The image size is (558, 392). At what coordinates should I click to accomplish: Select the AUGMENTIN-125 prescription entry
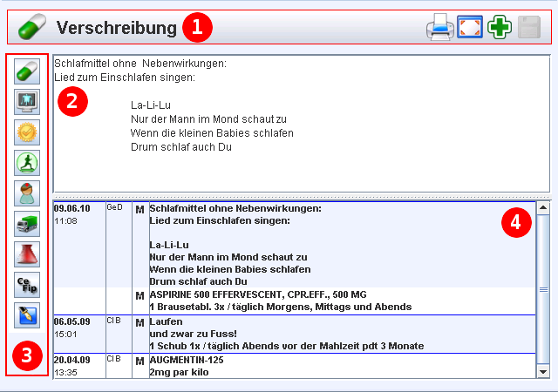click(187, 360)
